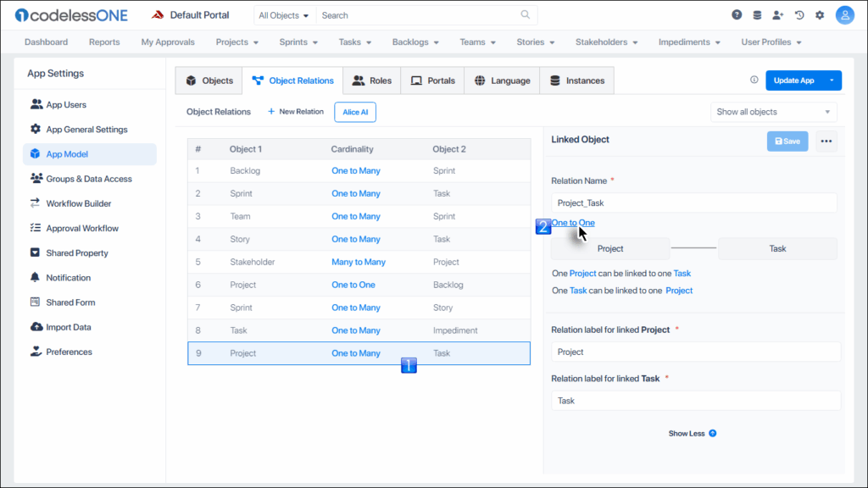
Task: Click the search magnifier icon
Action: coord(526,15)
